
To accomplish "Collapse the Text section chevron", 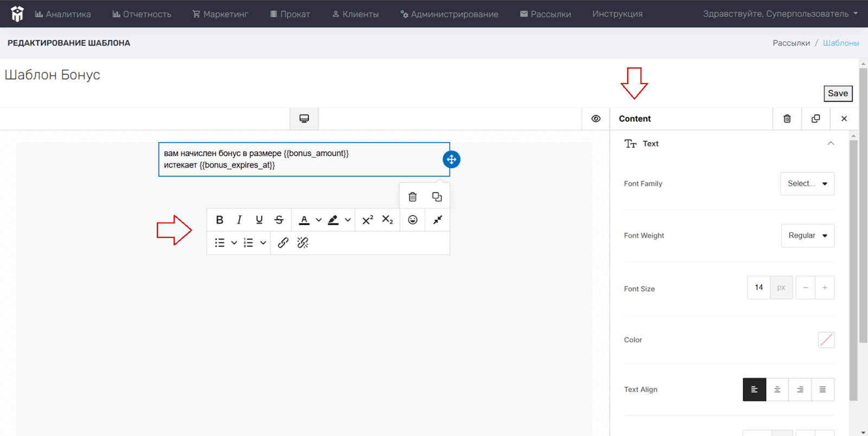I will click(831, 143).
